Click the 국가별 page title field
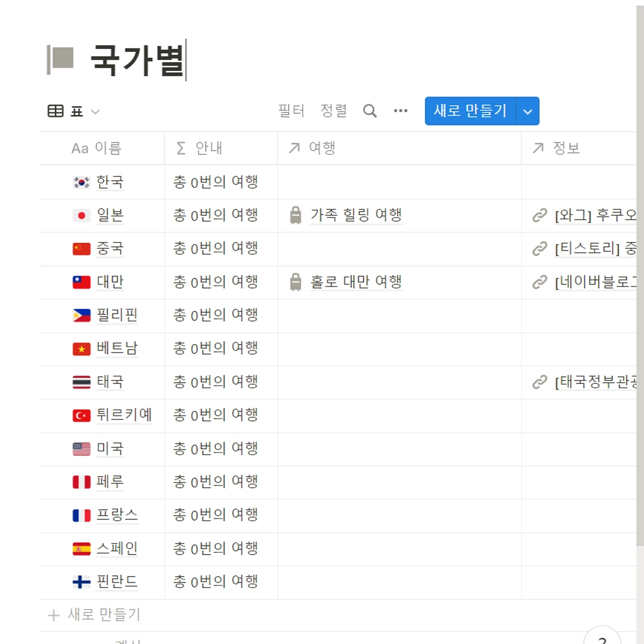This screenshot has height=644, width=644. pos(137,60)
